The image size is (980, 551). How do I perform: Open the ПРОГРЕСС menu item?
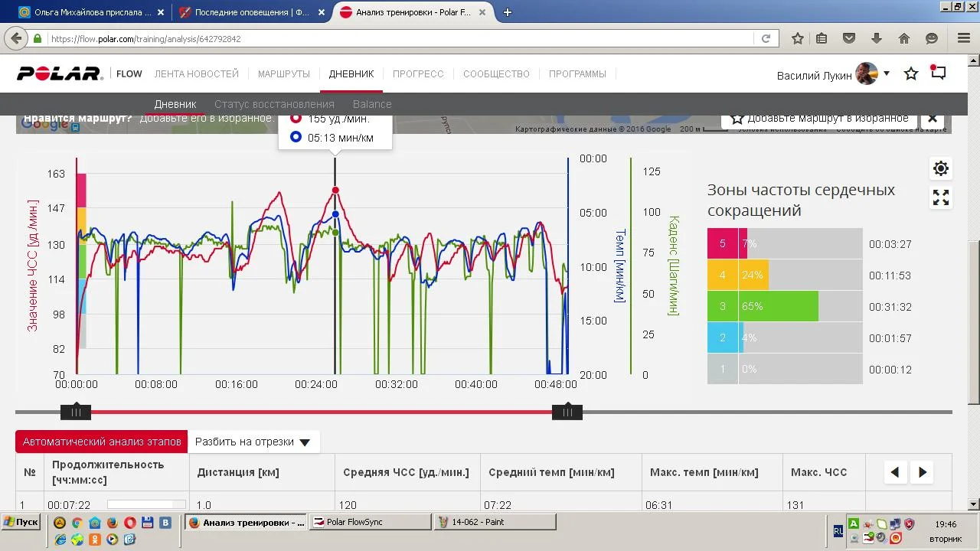point(418,74)
